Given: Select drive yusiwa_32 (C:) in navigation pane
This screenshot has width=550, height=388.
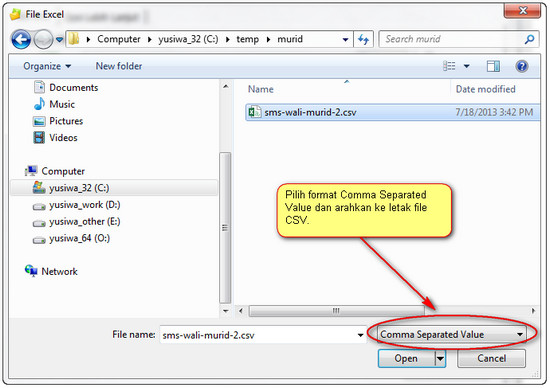Looking at the screenshot, I should 114,188.
